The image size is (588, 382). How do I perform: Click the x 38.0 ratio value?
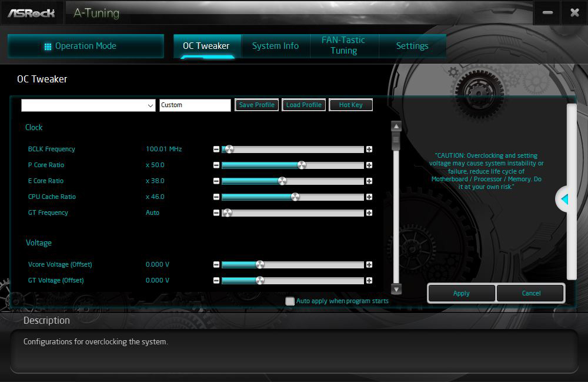pyautogui.click(x=155, y=181)
